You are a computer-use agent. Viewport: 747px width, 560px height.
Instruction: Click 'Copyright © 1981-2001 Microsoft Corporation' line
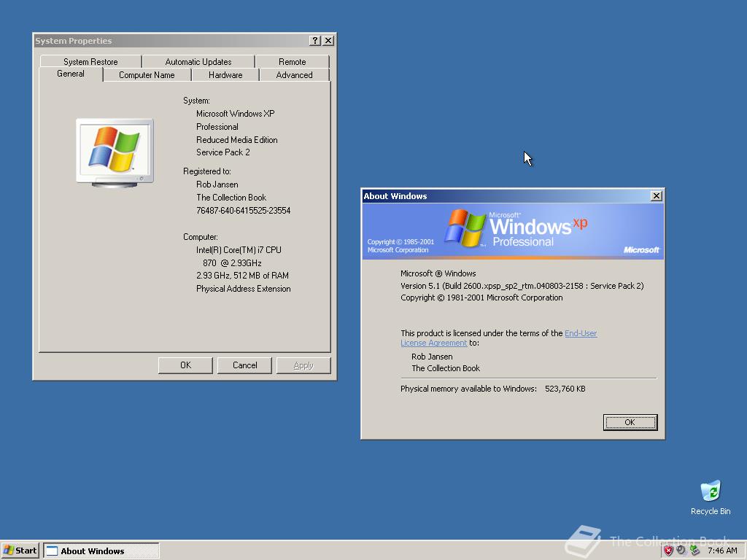pos(481,297)
